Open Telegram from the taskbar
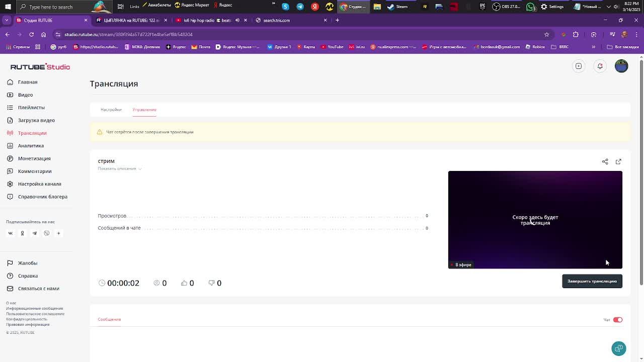The image size is (644, 362). coord(300,7)
